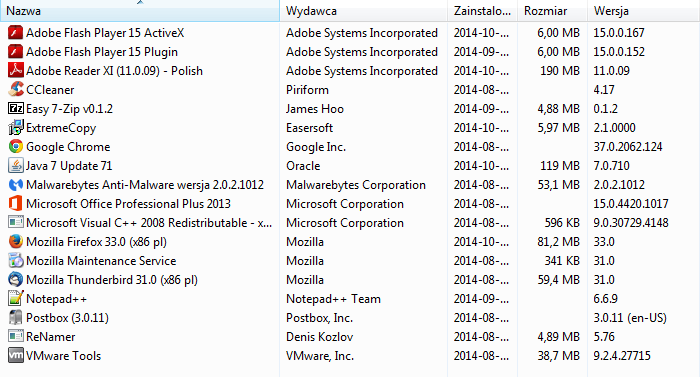Select 'Microsoft Office Professional Plus 2013' name
The height and width of the screenshot is (377, 700).
(x=128, y=204)
